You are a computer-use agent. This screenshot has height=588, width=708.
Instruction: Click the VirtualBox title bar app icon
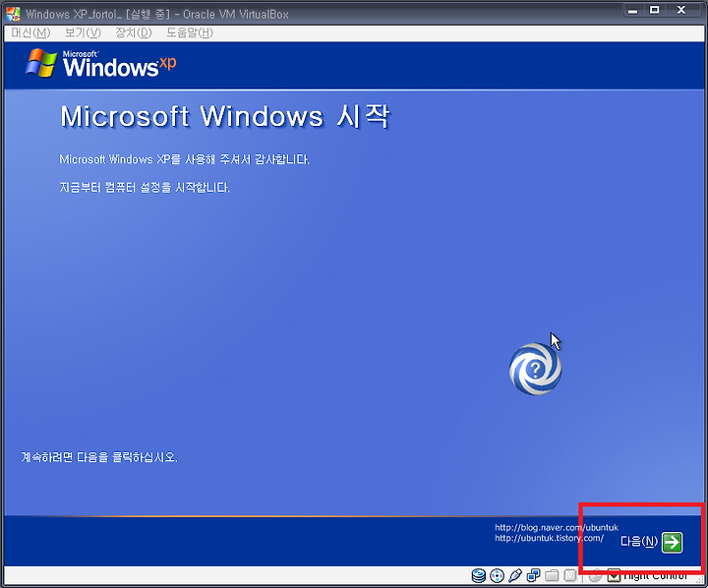(x=13, y=14)
